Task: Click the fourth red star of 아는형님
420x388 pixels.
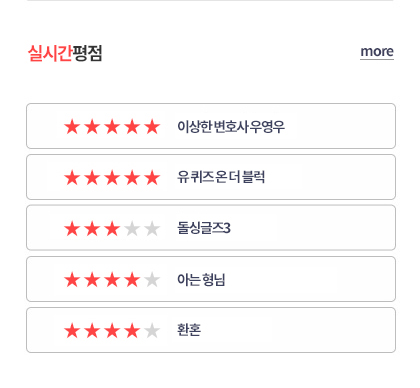Action: (x=132, y=280)
